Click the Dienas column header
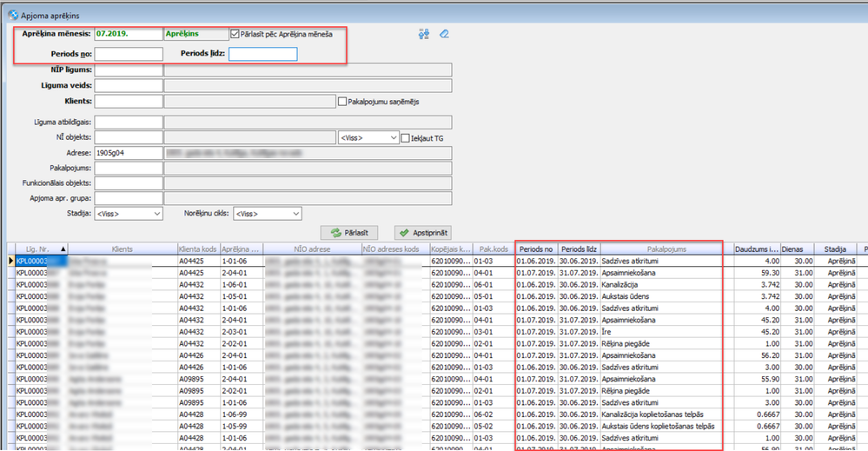 click(x=797, y=249)
